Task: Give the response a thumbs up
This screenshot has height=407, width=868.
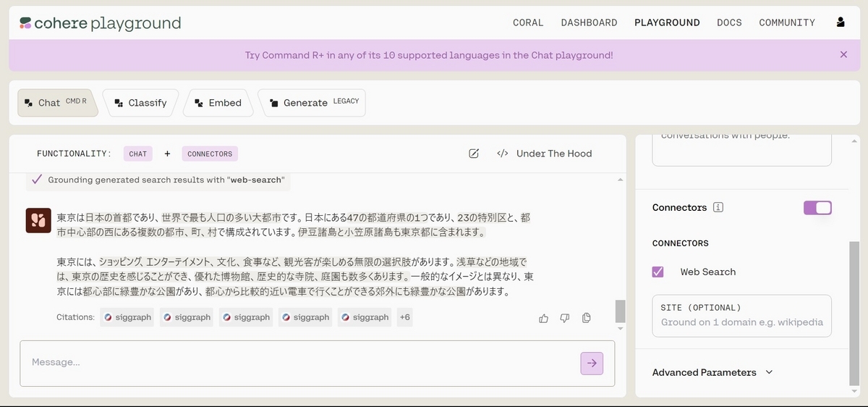Action: [x=543, y=318]
